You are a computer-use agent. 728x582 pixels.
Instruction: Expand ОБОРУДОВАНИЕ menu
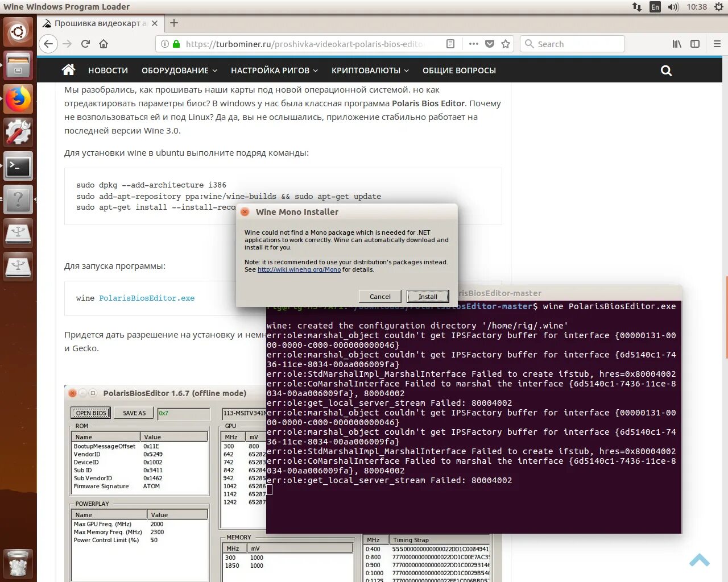pos(179,70)
